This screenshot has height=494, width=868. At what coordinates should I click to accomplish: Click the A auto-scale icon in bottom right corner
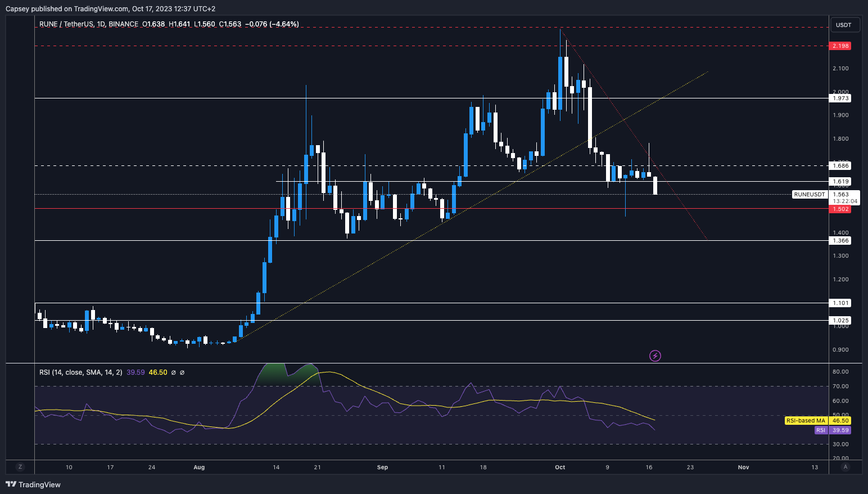click(x=846, y=467)
